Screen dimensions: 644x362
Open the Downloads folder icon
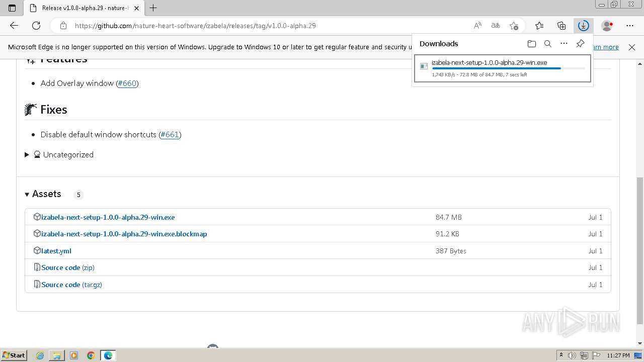click(x=532, y=44)
